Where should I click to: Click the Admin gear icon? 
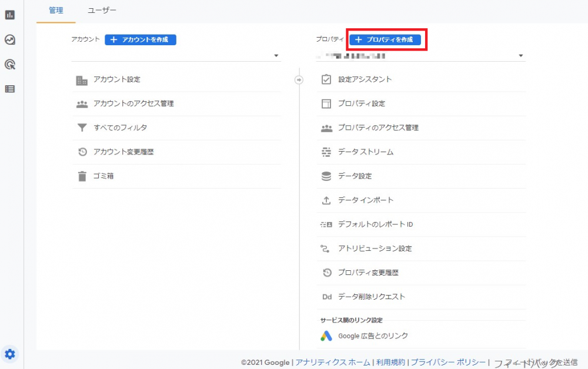10,354
